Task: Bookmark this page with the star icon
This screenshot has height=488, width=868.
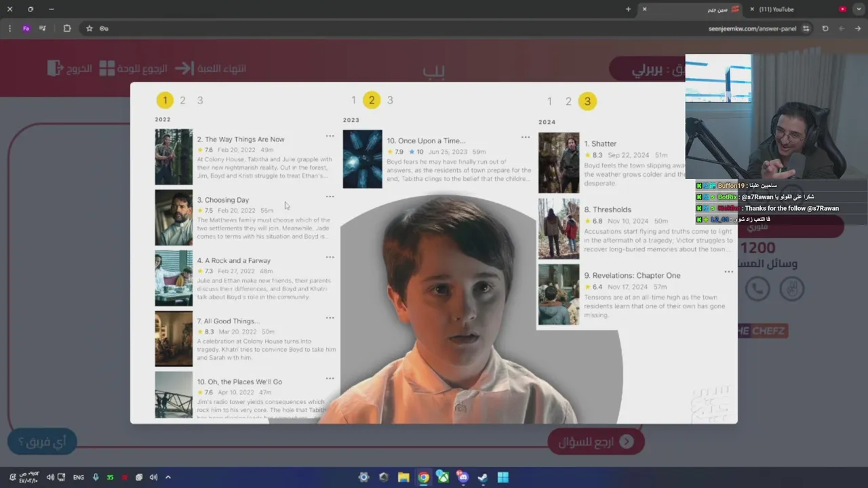Action: [x=89, y=28]
